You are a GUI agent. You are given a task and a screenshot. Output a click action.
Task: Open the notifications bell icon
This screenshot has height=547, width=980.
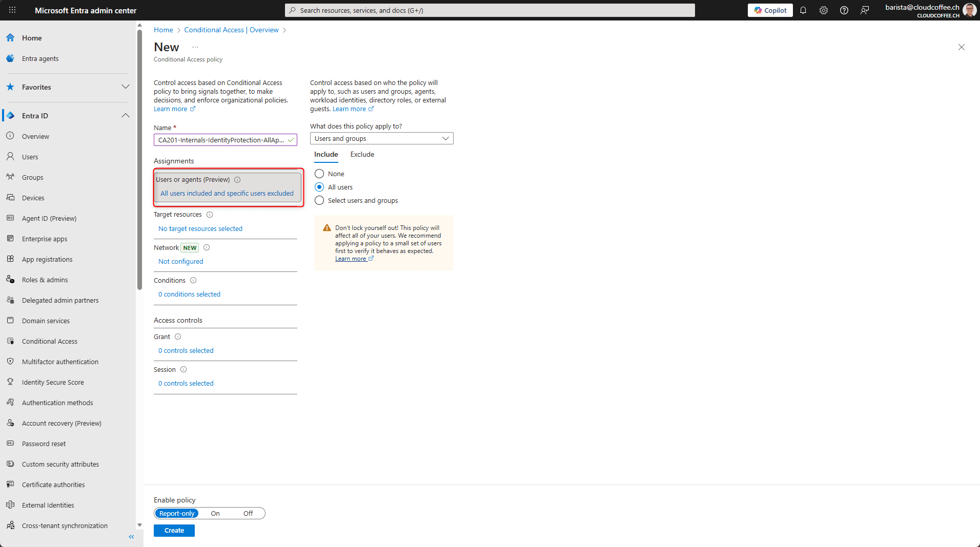point(803,10)
